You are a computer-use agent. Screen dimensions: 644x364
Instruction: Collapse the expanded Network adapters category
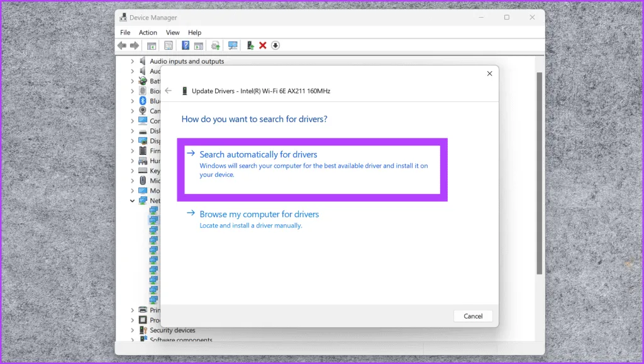(x=132, y=201)
